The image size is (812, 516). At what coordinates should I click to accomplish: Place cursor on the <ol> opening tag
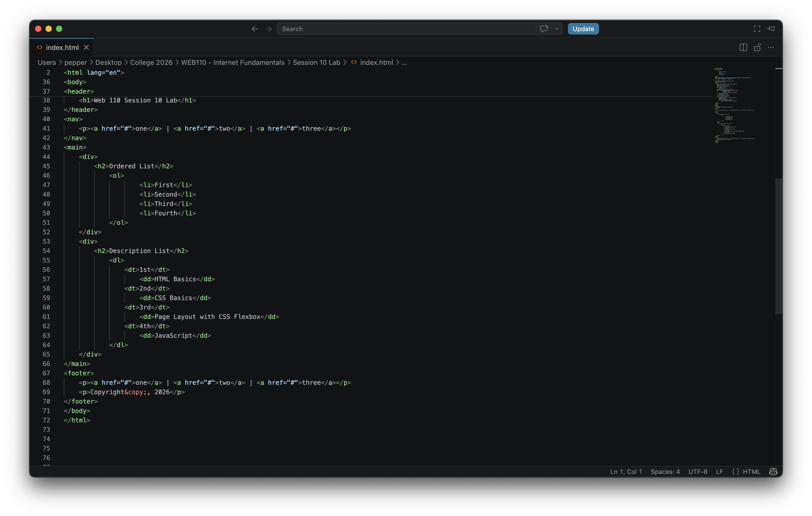116,176
